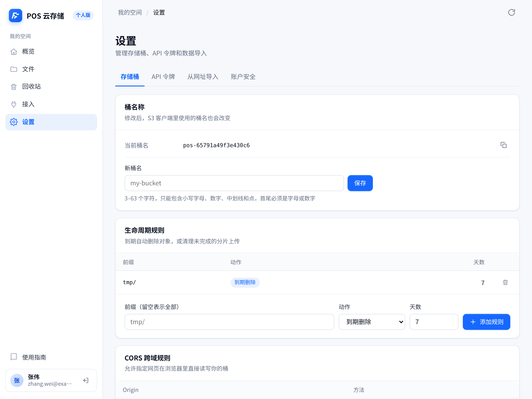
Task: Switch to the API 令牌 tab
Action: coord(163,77)
